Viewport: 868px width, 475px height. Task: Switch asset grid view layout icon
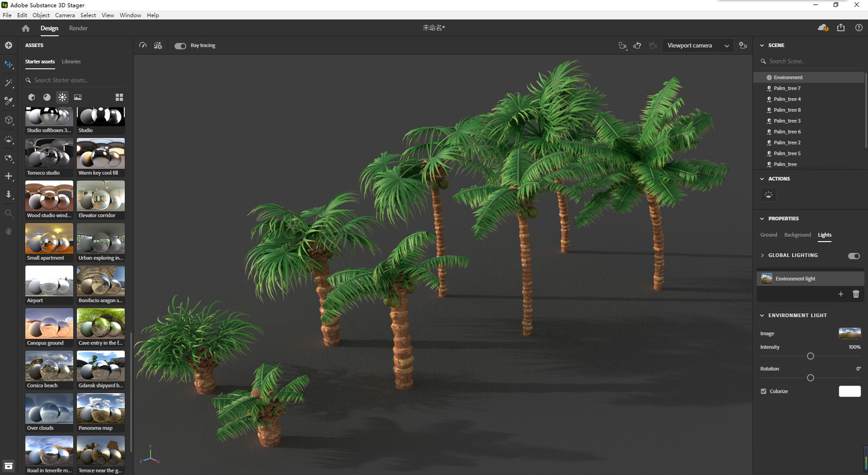119,97
